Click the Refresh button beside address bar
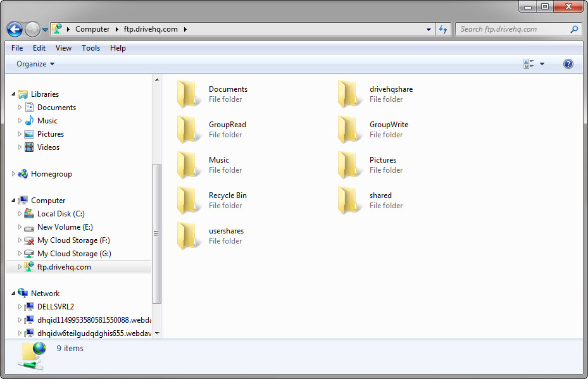This screenshot has height=379, width=588. pyautogui.click(x=443, y=29)
